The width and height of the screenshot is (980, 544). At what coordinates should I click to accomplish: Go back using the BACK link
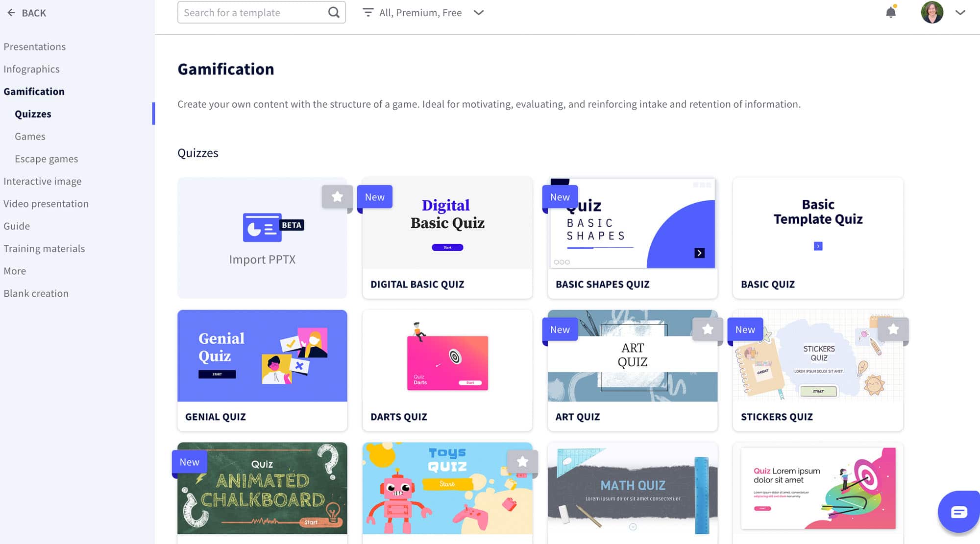tap(34, 13)
